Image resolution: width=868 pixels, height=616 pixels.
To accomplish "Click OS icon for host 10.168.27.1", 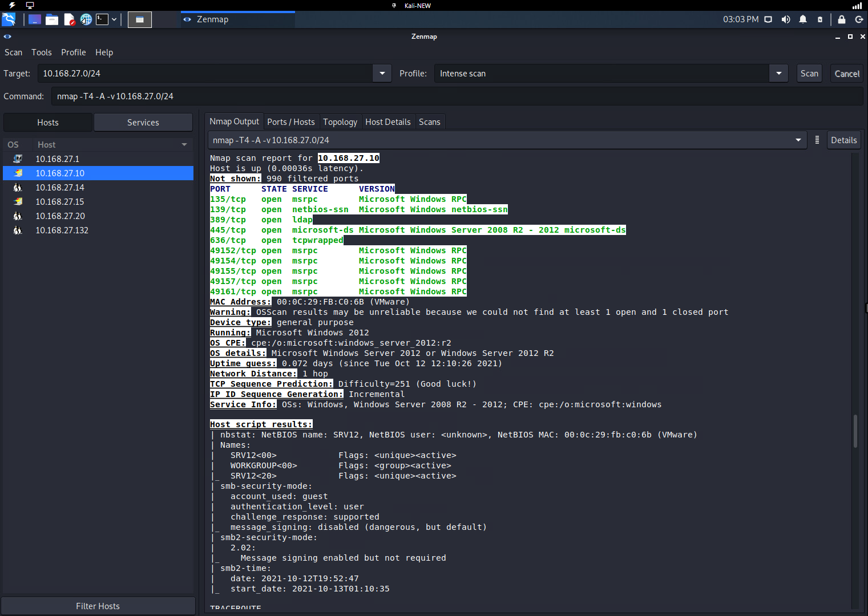I will [18, 159].
